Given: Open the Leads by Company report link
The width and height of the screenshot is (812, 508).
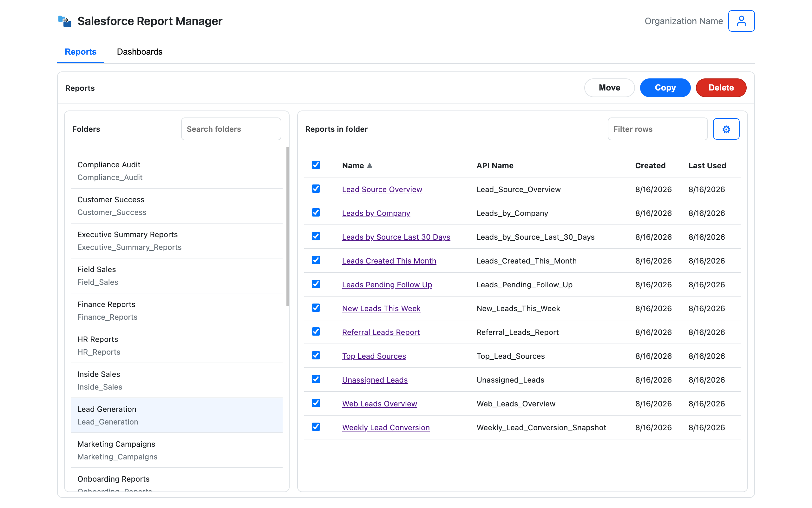Looking at the screenshot, I should pos(376,213).
